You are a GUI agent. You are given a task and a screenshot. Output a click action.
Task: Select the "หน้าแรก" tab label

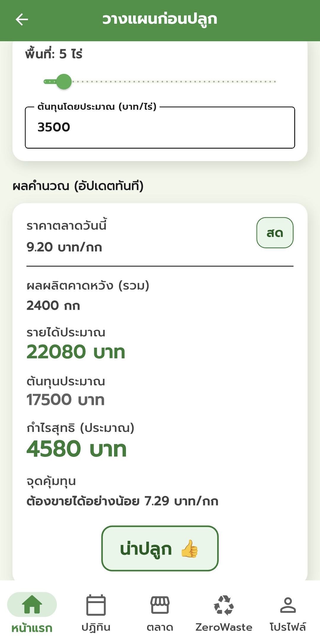click(x=32, y=628)
